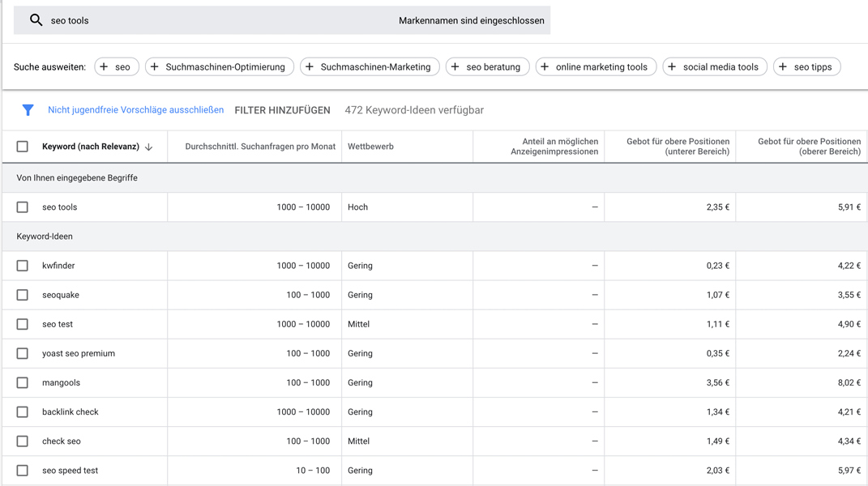Click the 'backlink check' keyword
This screenshot has width=868, height=486.
71,412
